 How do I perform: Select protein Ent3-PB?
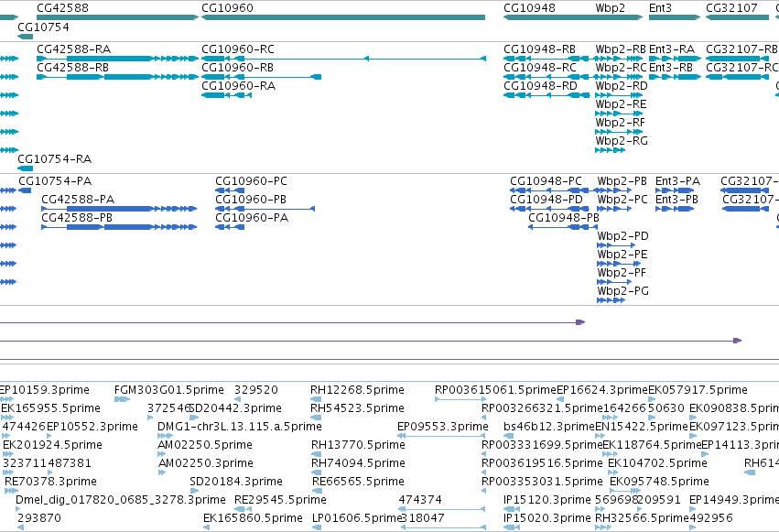coord(676,200)
